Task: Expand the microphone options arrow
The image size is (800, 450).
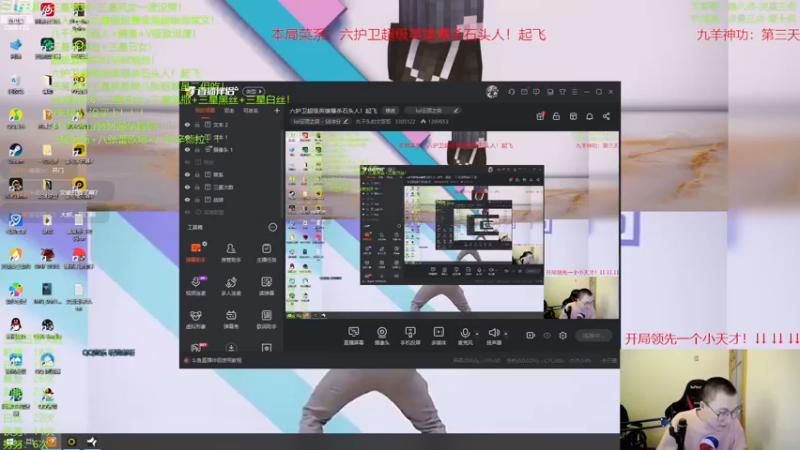Action: (477, 334)
